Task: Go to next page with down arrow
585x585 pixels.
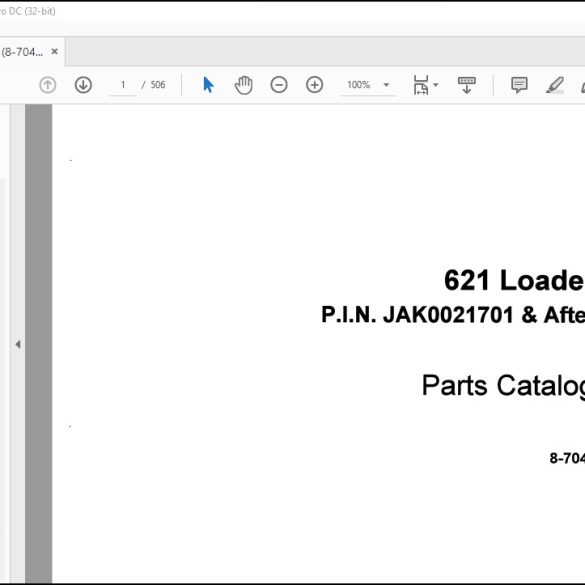Action: 83,85
